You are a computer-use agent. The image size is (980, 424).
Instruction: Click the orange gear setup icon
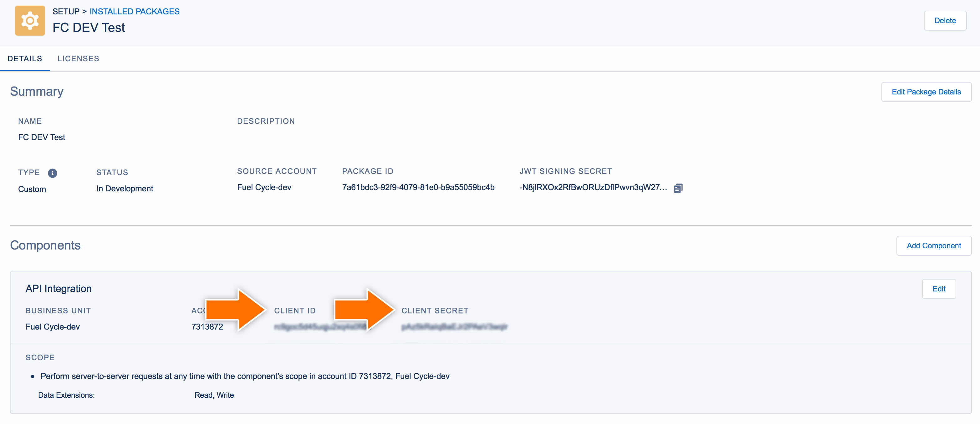click(x=30, y=21)
